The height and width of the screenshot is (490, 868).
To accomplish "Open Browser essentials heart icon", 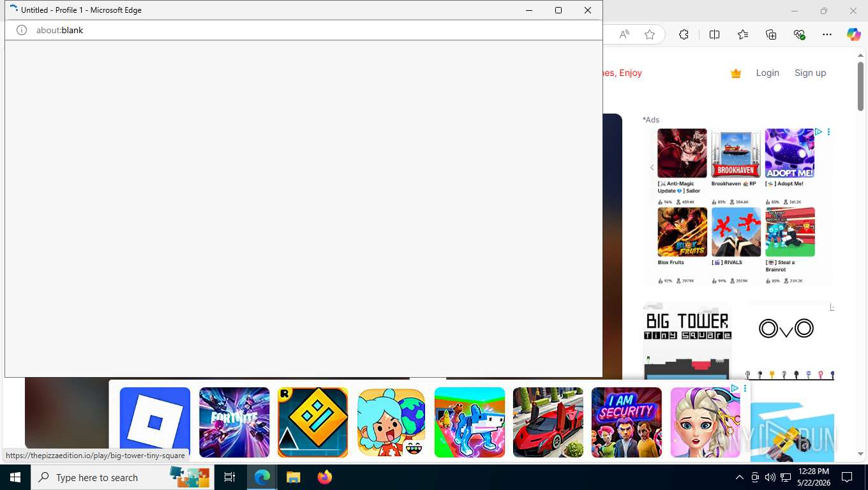I will coord(799,34).
